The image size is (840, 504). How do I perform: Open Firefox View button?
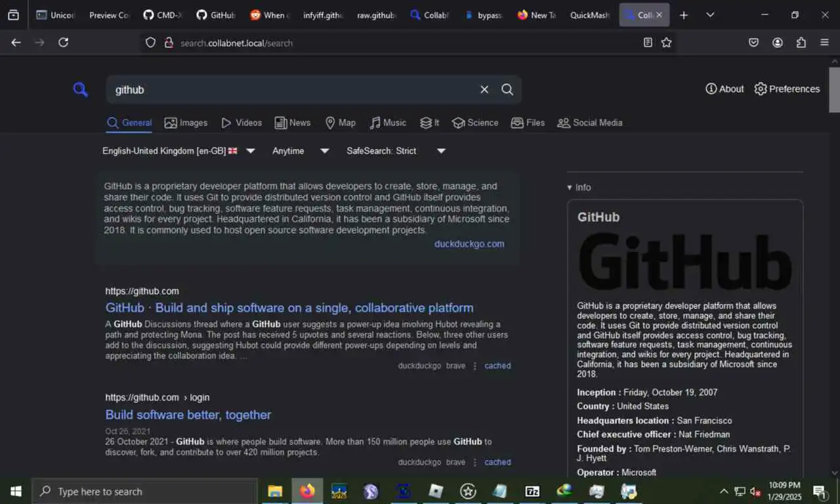tap(13, 15)
